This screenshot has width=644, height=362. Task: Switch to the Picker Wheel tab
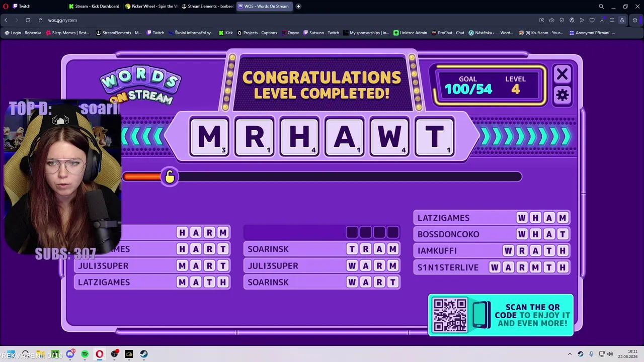coord(150,7)
